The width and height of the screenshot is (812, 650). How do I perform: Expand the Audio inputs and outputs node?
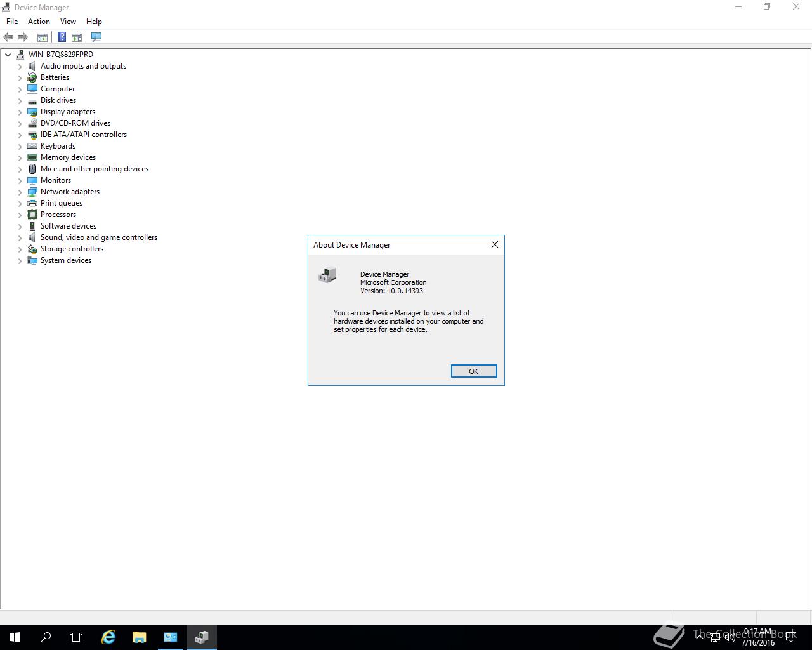coord(20,66)
